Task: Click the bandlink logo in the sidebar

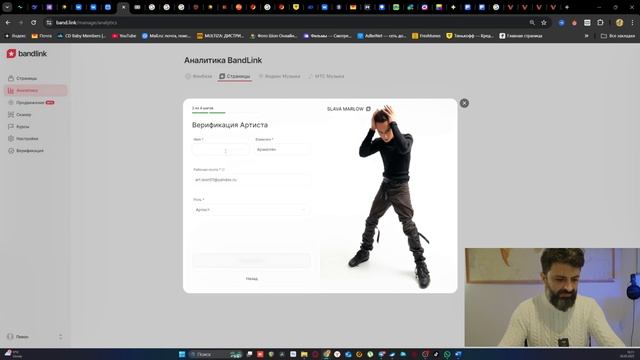Action: (27, 53)
